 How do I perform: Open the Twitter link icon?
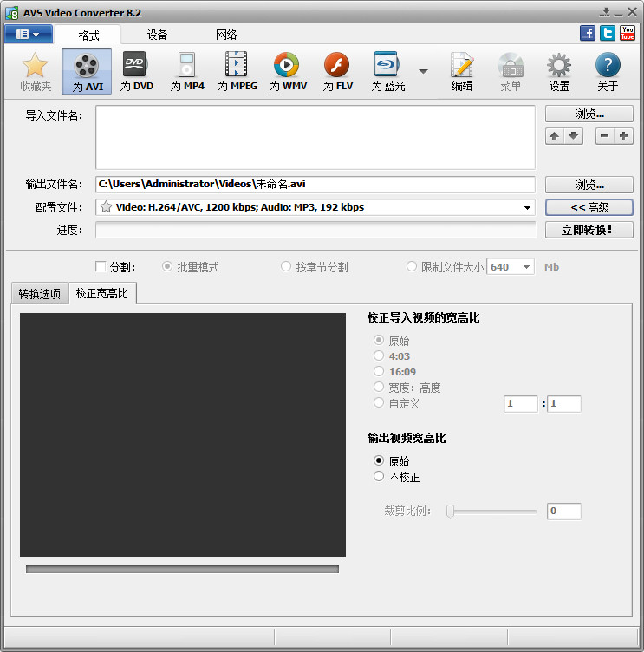click(x=608, y=33)
